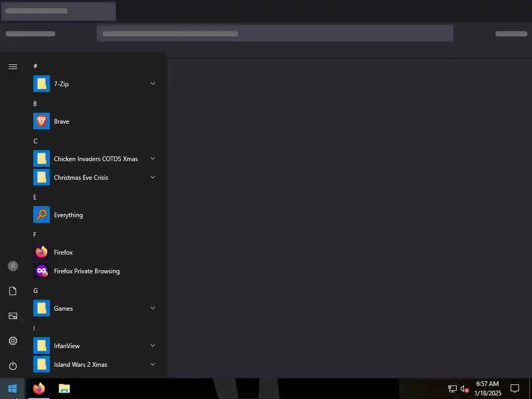Viewport: 532px width, 399px height.
Task: Launch Firefox from the Start menu icon
Action: 42,252
